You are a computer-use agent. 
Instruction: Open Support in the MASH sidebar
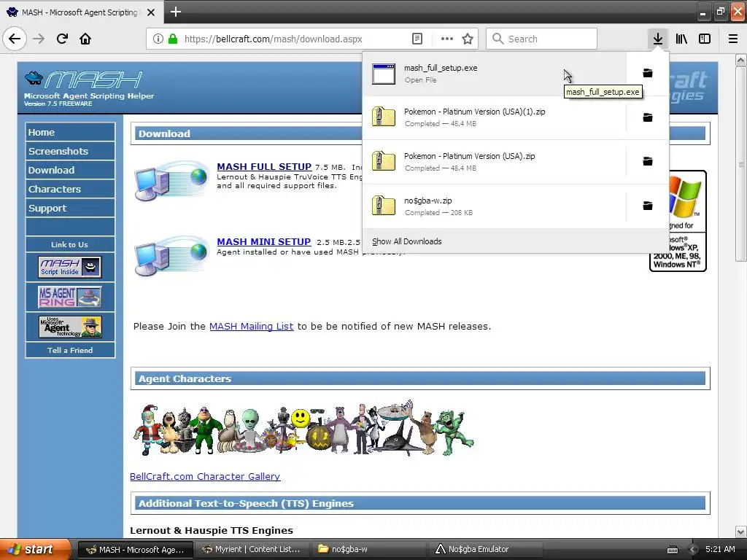pos(70,208)
